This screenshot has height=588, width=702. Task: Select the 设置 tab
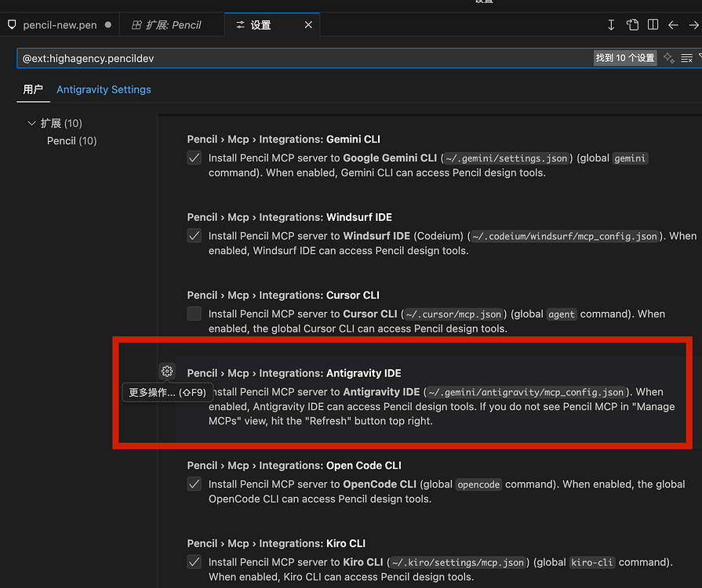coord(272,25)
